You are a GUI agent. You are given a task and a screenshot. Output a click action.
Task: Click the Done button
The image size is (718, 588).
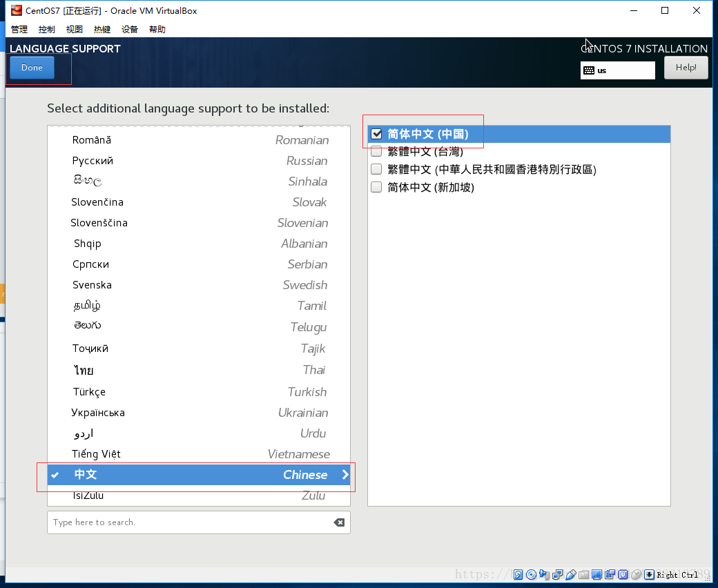click(x=32, y=68)
